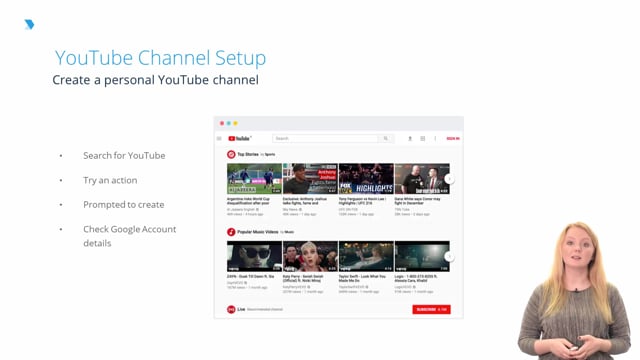Open the Argentina World Cup video thumbnail
The height and width of the screenshot is (360, 640).
pyautogui.click(x=254, y=179)
